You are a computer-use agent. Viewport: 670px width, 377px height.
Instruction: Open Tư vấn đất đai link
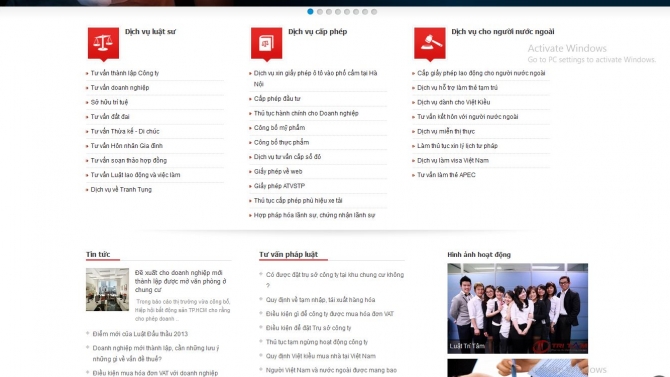coord(110,117)
